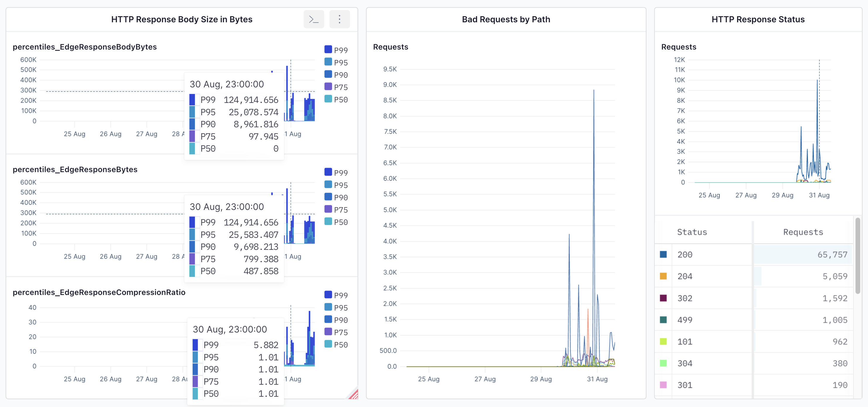Image resolution: width=868 pixels, height=407 pixels.
Task: Click the teal swatch beside status 499
Action: click(x=663, y=320)
